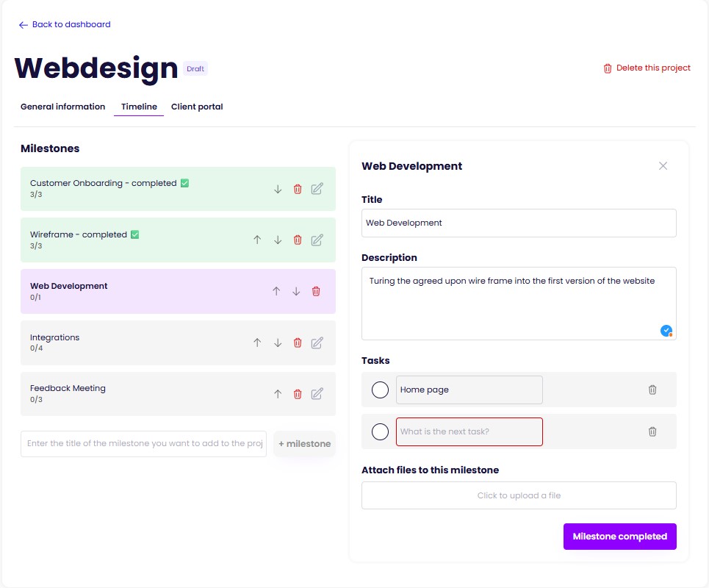The image size is (709, 588).
Task: Focus the 'What is the next task?' field
Action: pos(469,431)
